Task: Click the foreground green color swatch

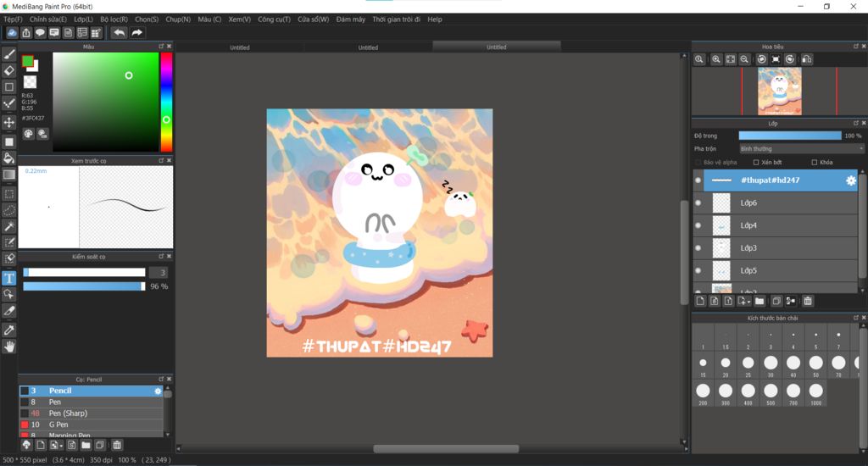Action: [x=27, y=61]
